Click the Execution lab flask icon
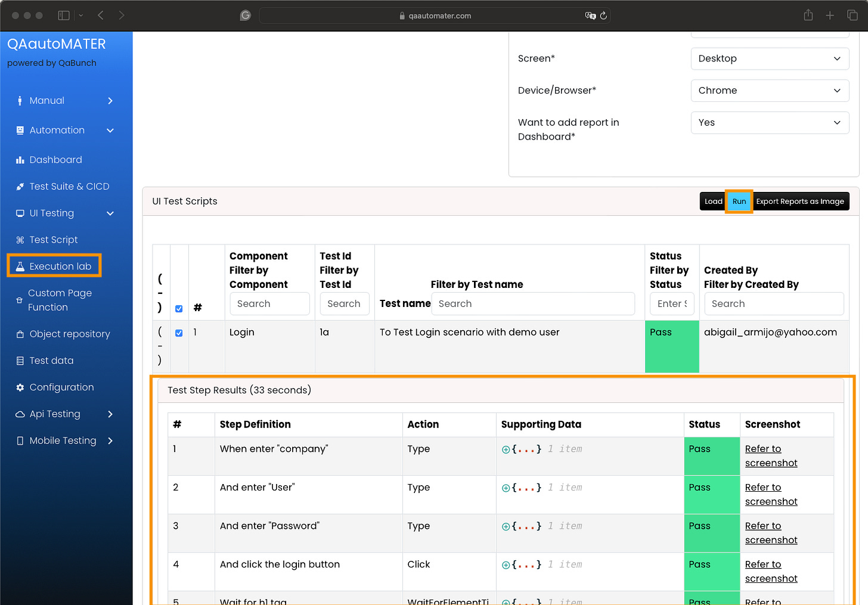Viewport: 868px width, 605px height. [x=20, y=266]
